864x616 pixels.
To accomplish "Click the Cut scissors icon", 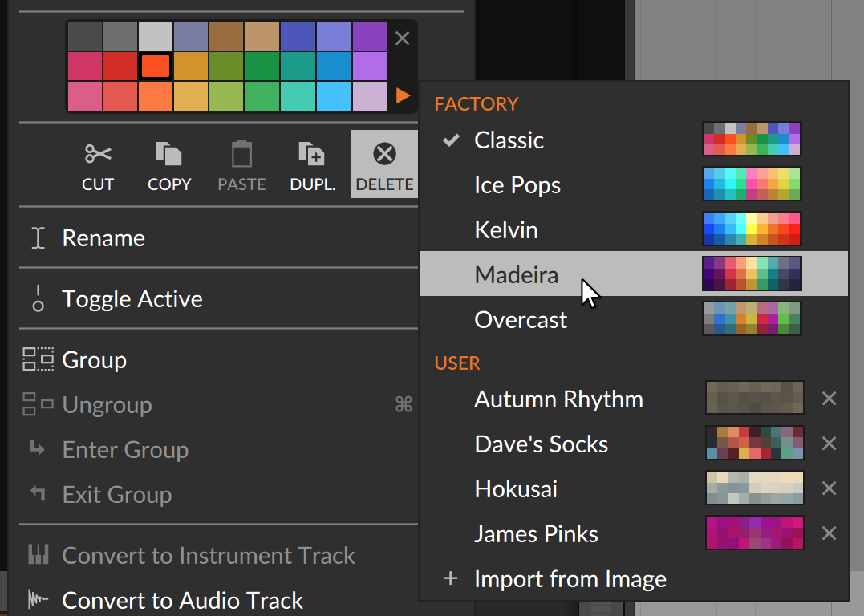I will pyautogui.click(x=97, y=153).
